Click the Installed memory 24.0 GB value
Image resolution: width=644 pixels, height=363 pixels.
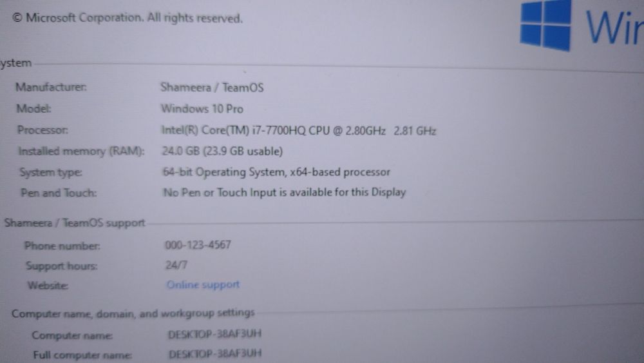pyautogui.click(x=222, y=152)
